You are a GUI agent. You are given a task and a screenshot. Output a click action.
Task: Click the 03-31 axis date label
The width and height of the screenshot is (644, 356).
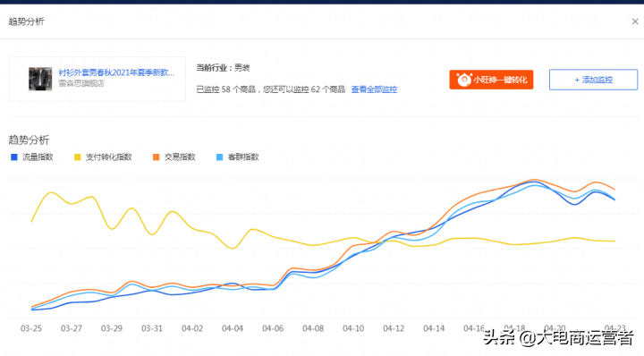152,328
